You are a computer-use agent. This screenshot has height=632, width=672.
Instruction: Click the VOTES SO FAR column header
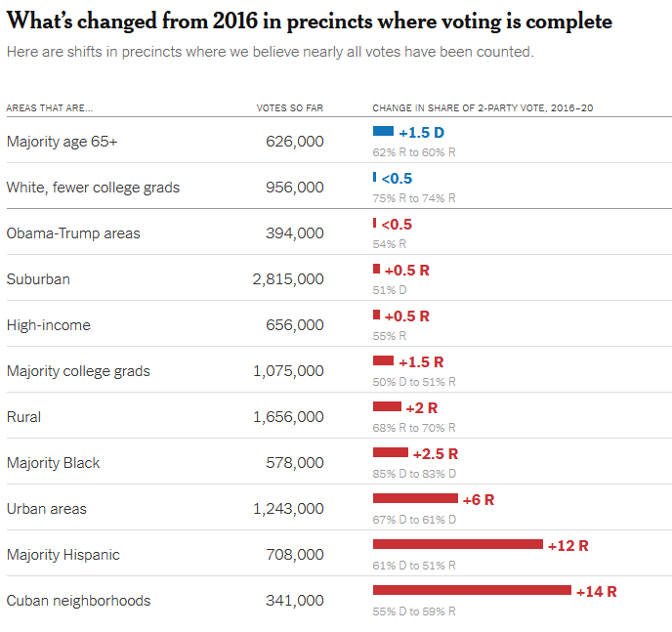pyautogui.click(x=290, y=108)
